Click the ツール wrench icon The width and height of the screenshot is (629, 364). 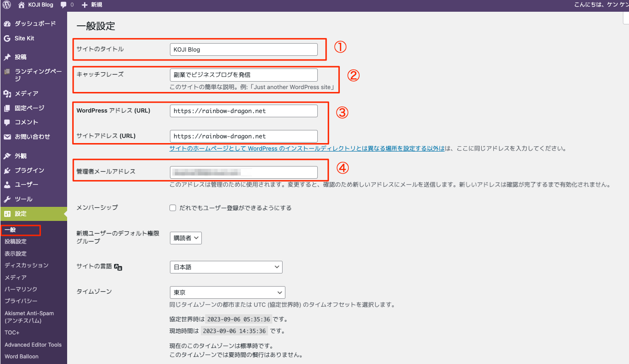[7, 199]
